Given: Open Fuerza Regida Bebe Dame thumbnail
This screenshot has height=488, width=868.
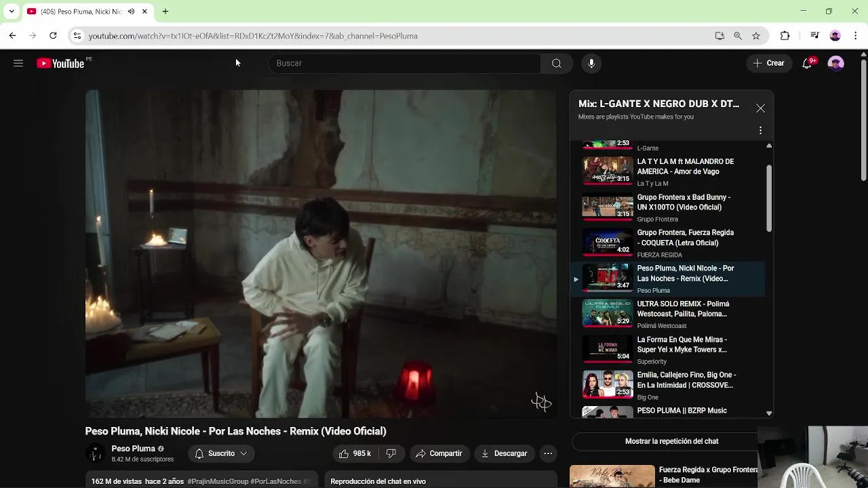Looking at the screenshot, I should (612, 476).
